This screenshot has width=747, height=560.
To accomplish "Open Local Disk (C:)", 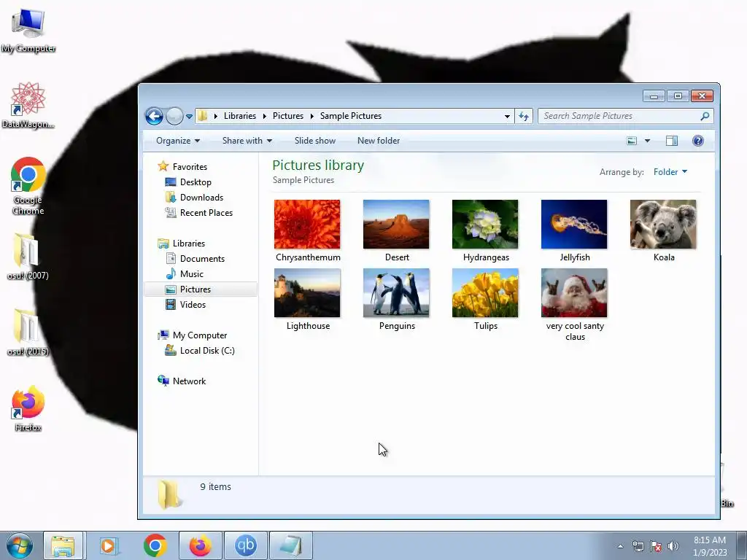I will (207, 351).
